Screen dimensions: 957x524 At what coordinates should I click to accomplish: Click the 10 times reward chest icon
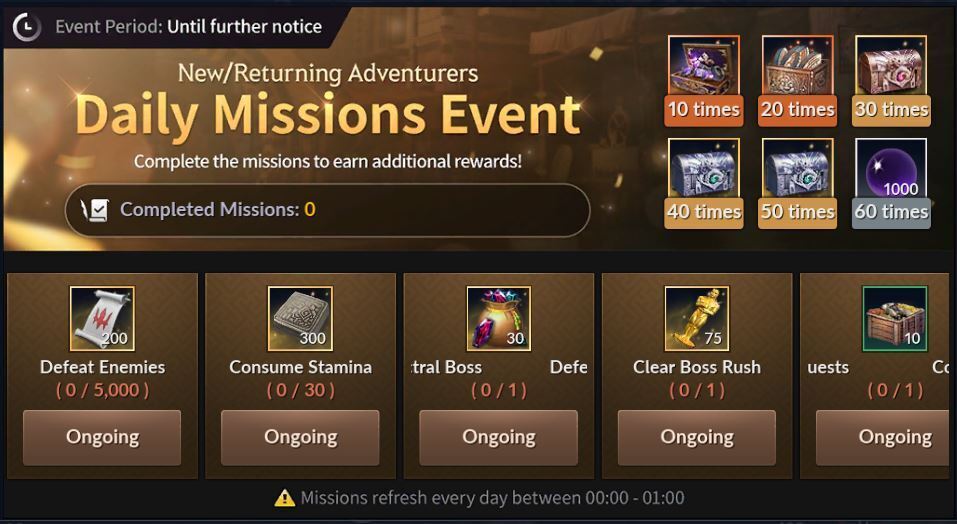tap(703, 65)
